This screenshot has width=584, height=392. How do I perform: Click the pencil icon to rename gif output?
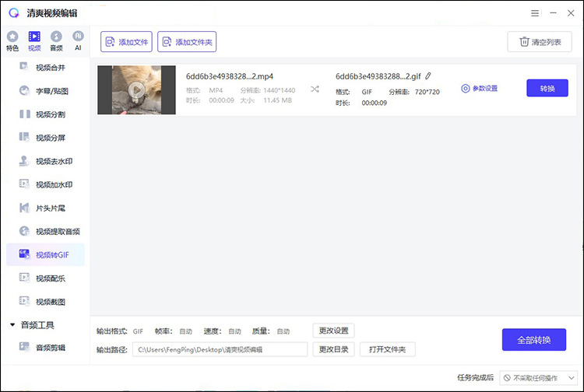tap(428, 76)
